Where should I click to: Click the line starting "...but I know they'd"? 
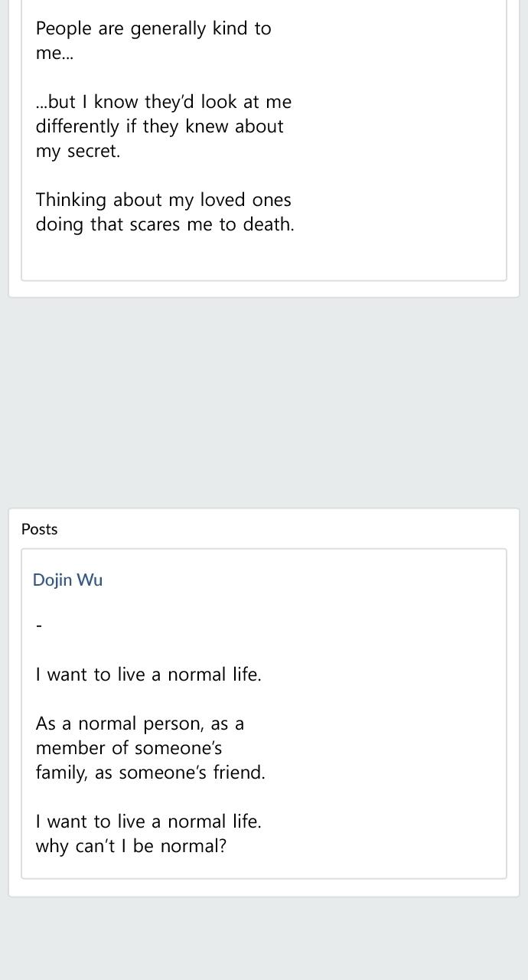(x=163, y=102)
